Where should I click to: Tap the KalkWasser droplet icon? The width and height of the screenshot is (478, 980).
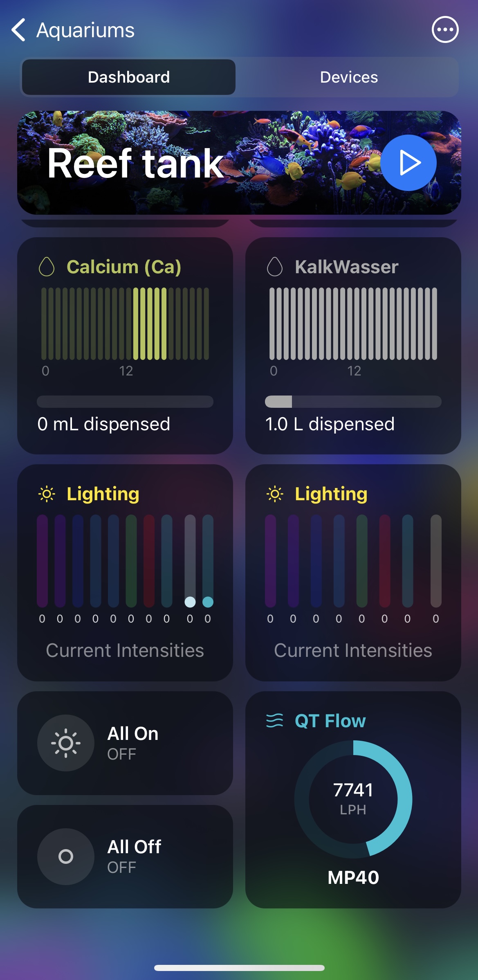(275, 267)
